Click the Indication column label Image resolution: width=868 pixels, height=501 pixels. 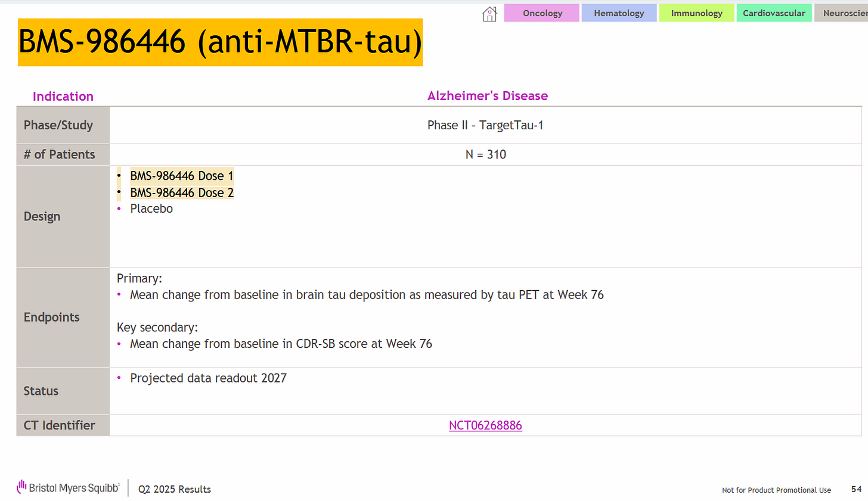(63, 97)
